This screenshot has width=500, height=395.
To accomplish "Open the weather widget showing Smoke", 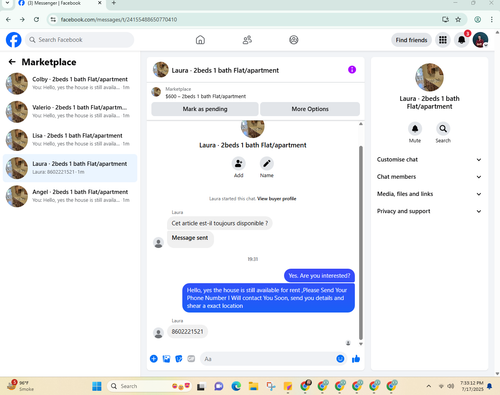I will pyautogui.click(x=21, y=386).
